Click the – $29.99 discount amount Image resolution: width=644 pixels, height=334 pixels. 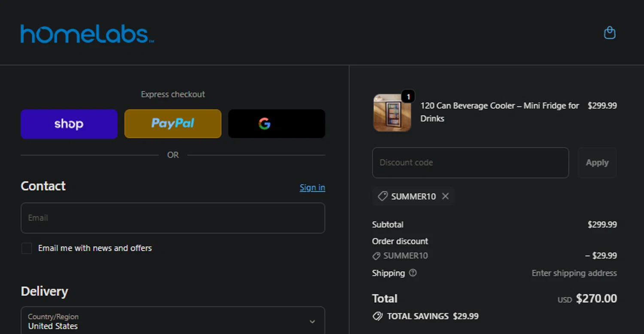pyautogui.click(x=601, y=256)
